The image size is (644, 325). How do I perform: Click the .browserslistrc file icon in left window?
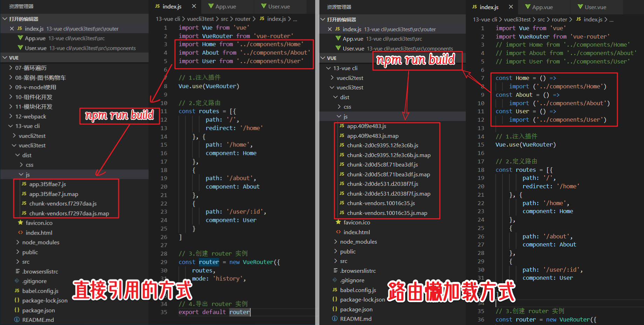(x=17, y=271)
